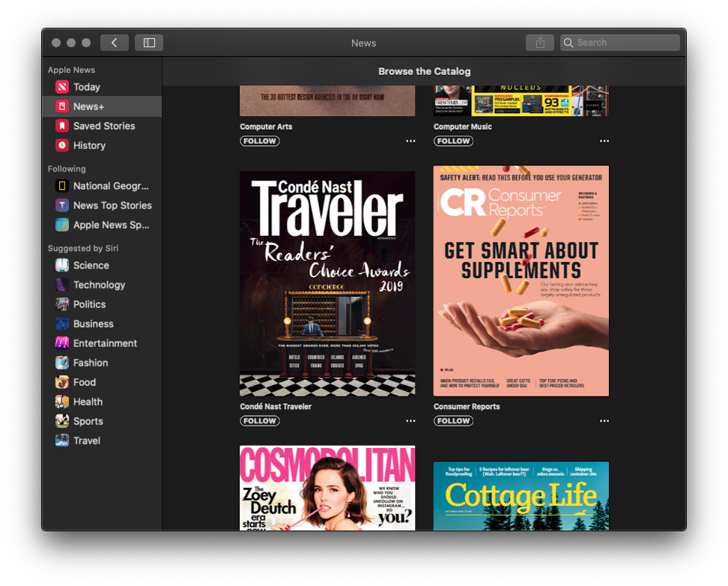Open more options for Consumer Reports

[x=604, y=421]
